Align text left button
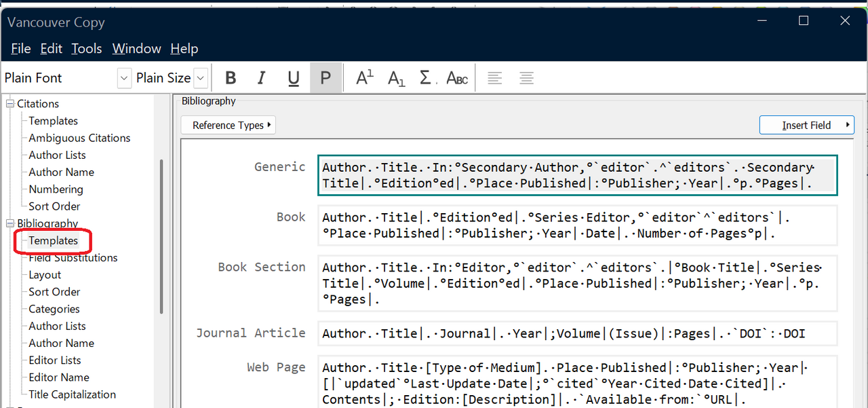This screenshot has height=408, width=868. click(495, 78)
